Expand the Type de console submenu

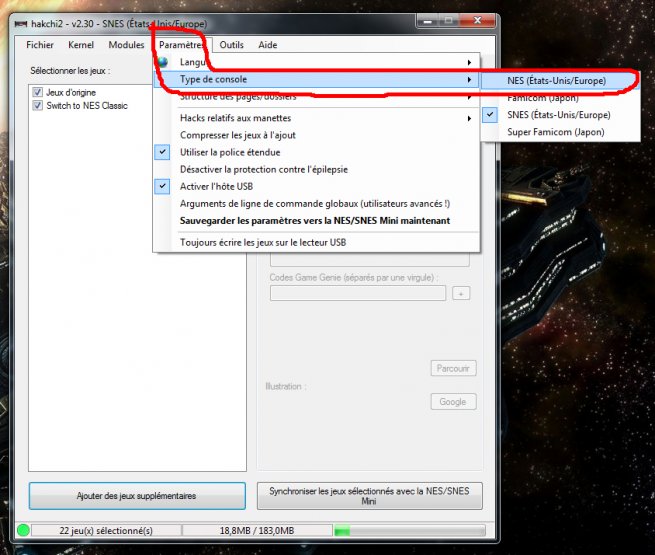pos(317,79)
